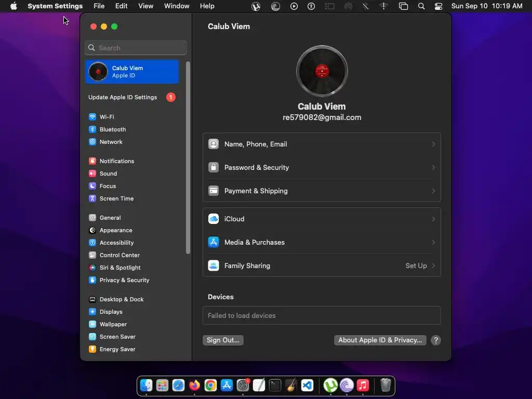The height and width of the screenshot is (399, 532).
Task: Open Launchpad from the Dock
Action: pyautogui.click(x=162, y=385)
